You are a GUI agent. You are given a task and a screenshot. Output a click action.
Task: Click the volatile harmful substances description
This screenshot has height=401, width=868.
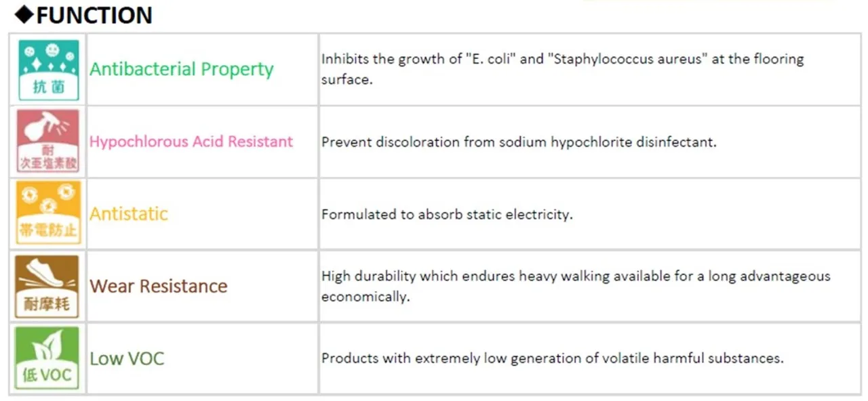coord(552,358)
